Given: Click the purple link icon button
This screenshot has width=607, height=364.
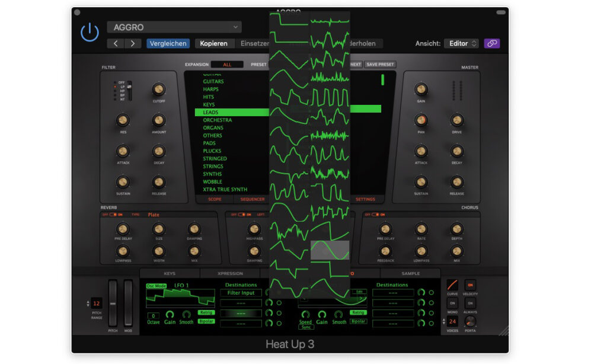Looking at the screenshot, I should (491, 43).
